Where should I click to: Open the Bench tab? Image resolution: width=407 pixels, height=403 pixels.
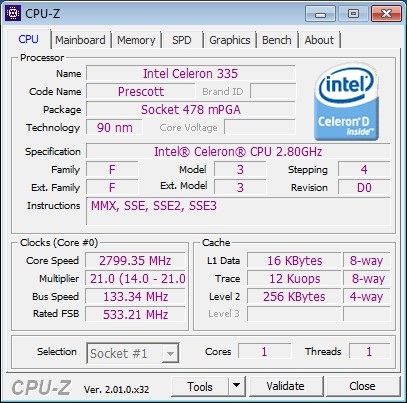pos(277,40)
